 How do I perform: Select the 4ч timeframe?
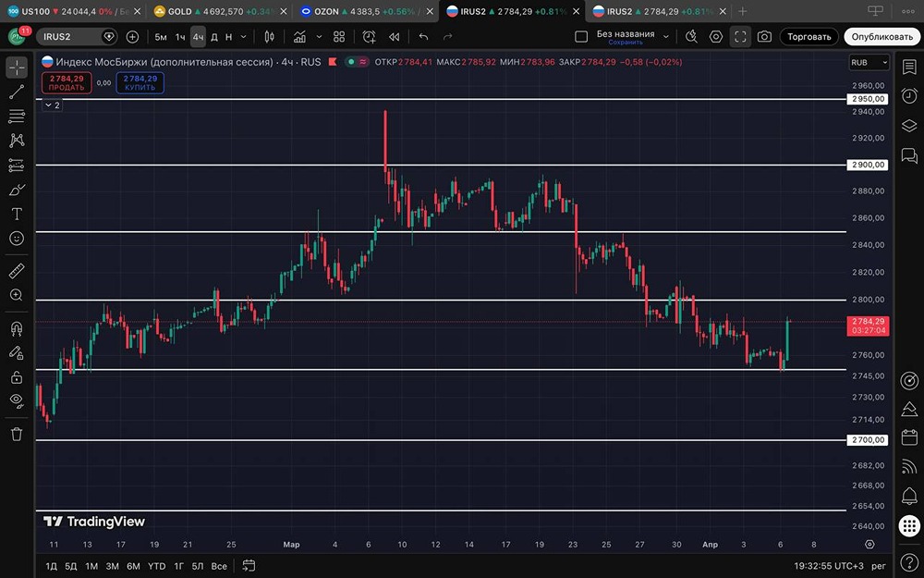pos(198,37)
